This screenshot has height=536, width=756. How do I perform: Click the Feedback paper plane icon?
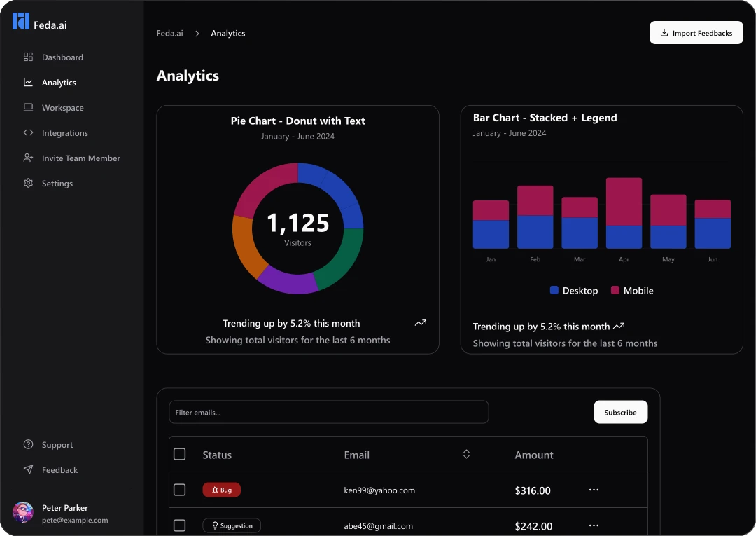click(29, 469)
